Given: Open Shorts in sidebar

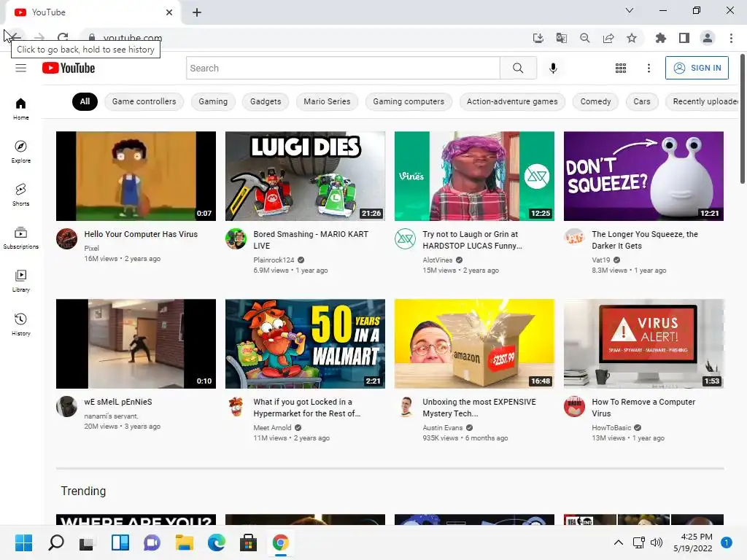Looking at the screenshot, I should (20, 195).
